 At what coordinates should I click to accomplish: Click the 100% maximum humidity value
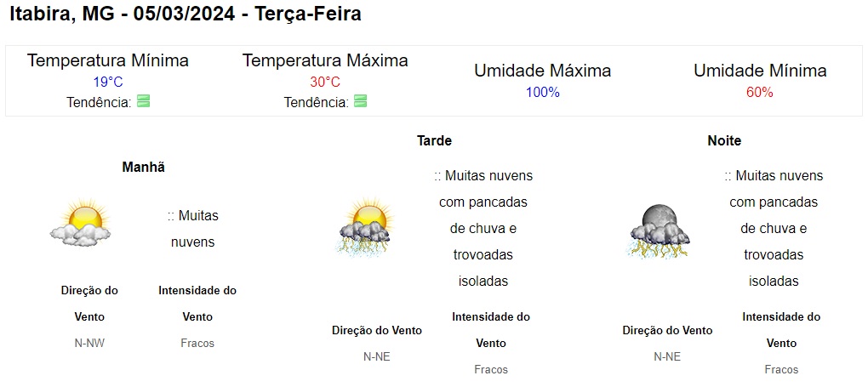click(x=542, y=93)
